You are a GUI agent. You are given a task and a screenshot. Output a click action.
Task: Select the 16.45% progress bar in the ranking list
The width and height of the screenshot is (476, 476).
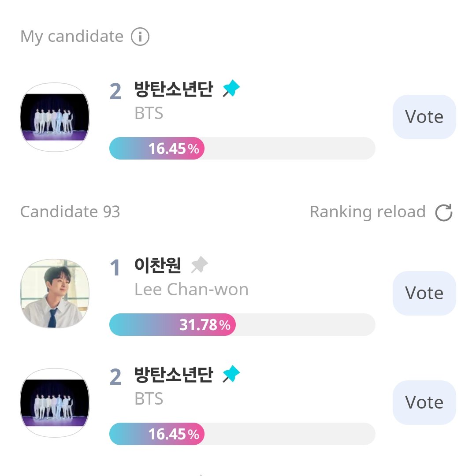(242, 434)
